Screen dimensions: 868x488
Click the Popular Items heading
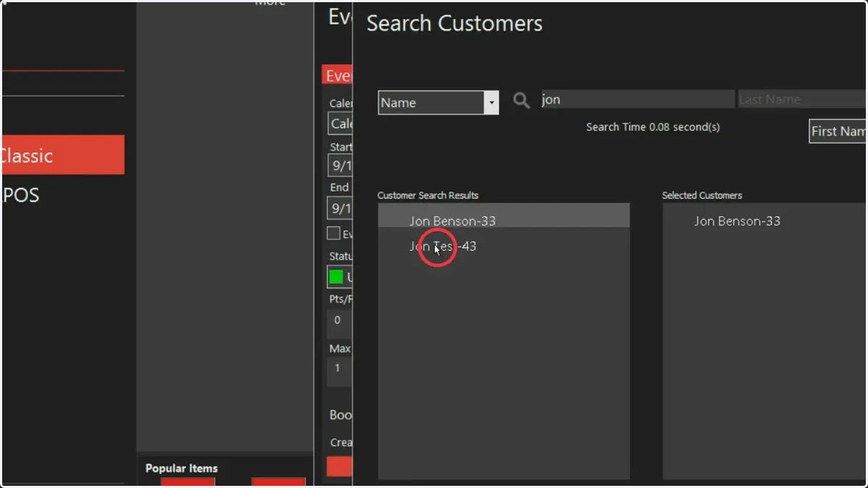(x=182, y=468)
